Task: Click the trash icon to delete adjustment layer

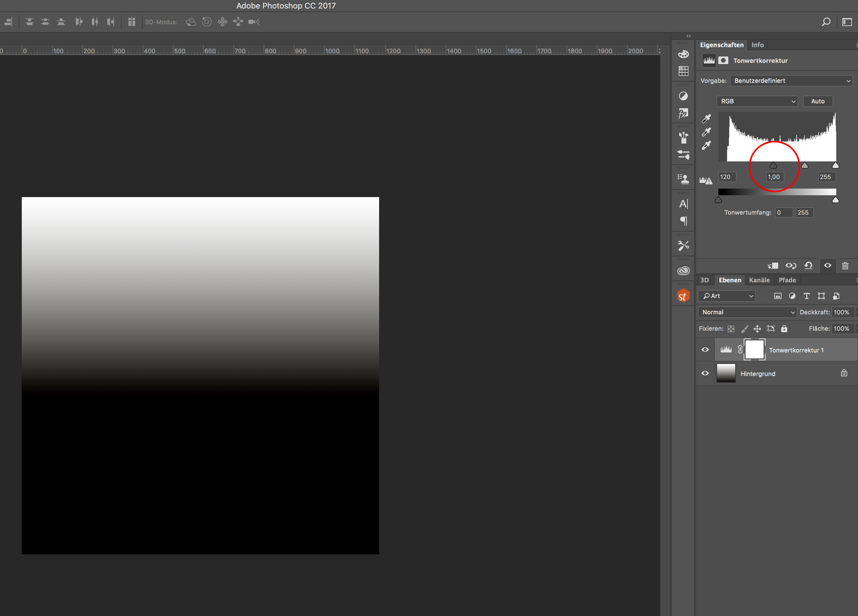Action: pyautogui.click(x=845, y=266)
